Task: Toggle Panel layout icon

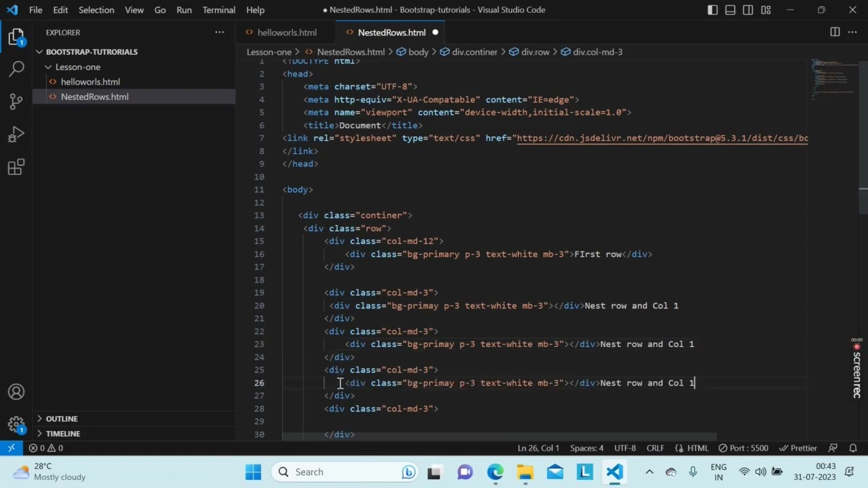Action: tap(730, 10)
